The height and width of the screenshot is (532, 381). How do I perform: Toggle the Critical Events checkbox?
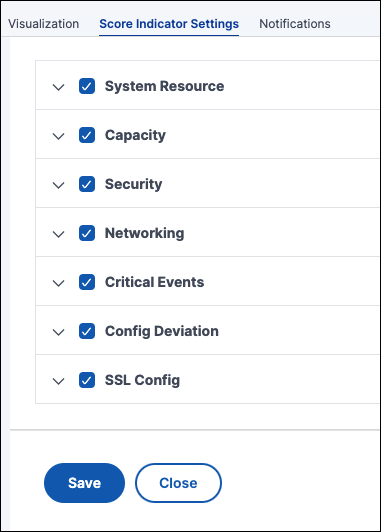87,282
